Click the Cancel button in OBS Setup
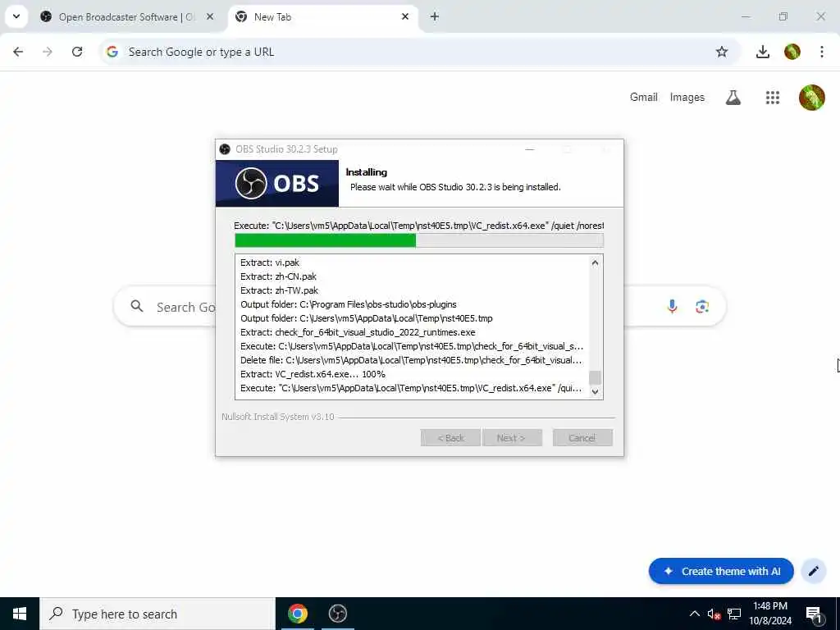The image size is (840, 630). pyautogui.click(x=582, y=438)
